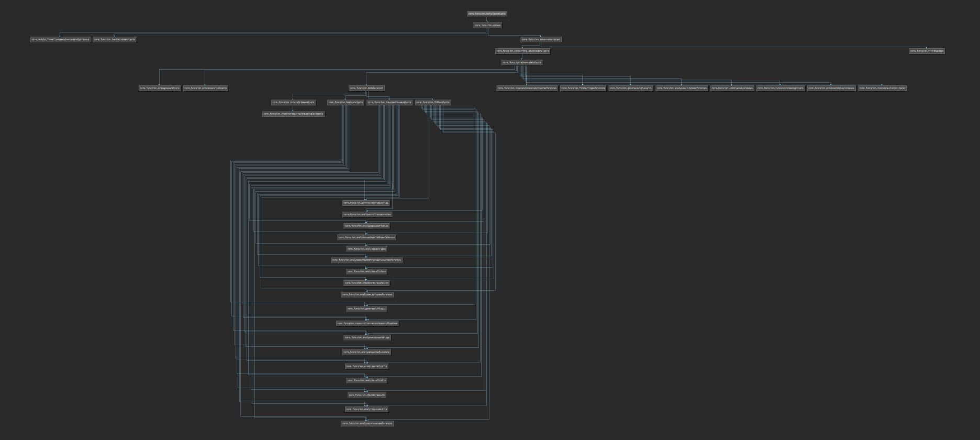Select the core.function.analyzeCachedIndirectStructureReferences node
The width and height of the screenshot is (980, 440).
[366, 260]
